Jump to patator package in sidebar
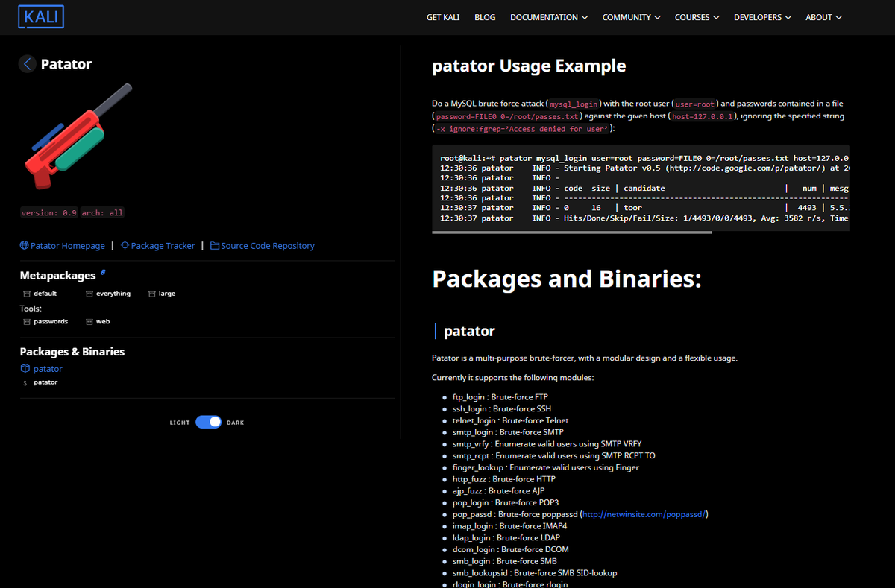Image resolution: width=895 pixels, height=588 pixels. (48, 369)
